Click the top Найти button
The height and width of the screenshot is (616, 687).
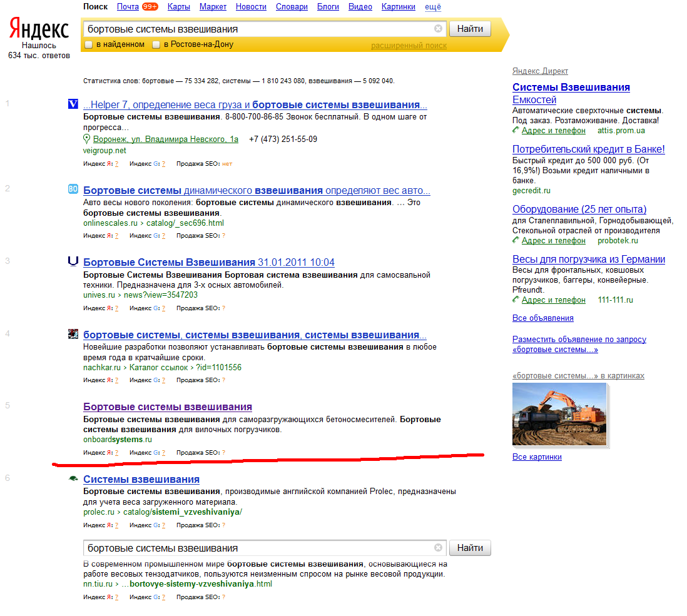click(470, 29)
